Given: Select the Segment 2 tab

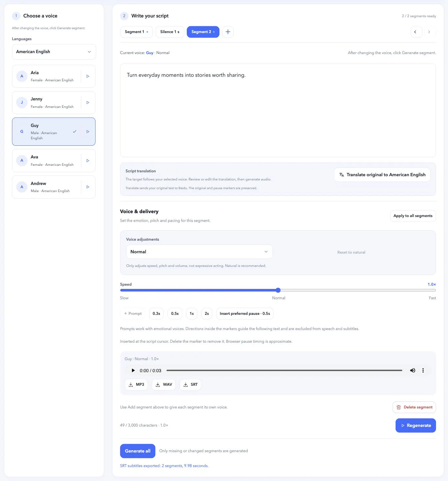Looking at the screenshot, I should [x=203, y=32].
